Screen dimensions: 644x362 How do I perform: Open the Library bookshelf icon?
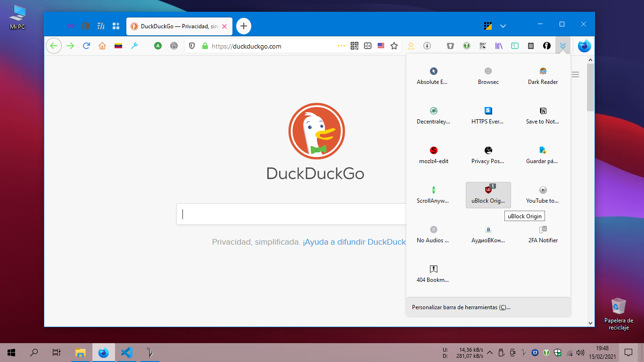click(x=499, y=46)
